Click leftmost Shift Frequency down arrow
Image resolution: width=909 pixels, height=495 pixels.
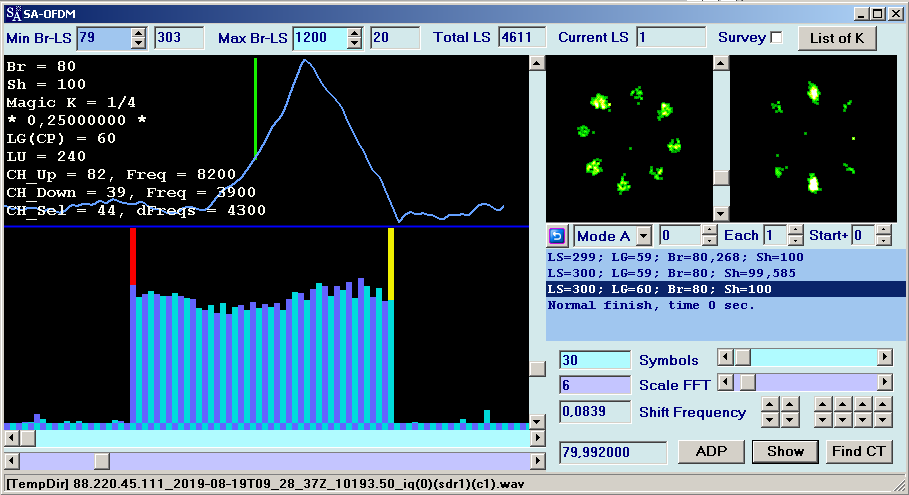coord(769,420)
